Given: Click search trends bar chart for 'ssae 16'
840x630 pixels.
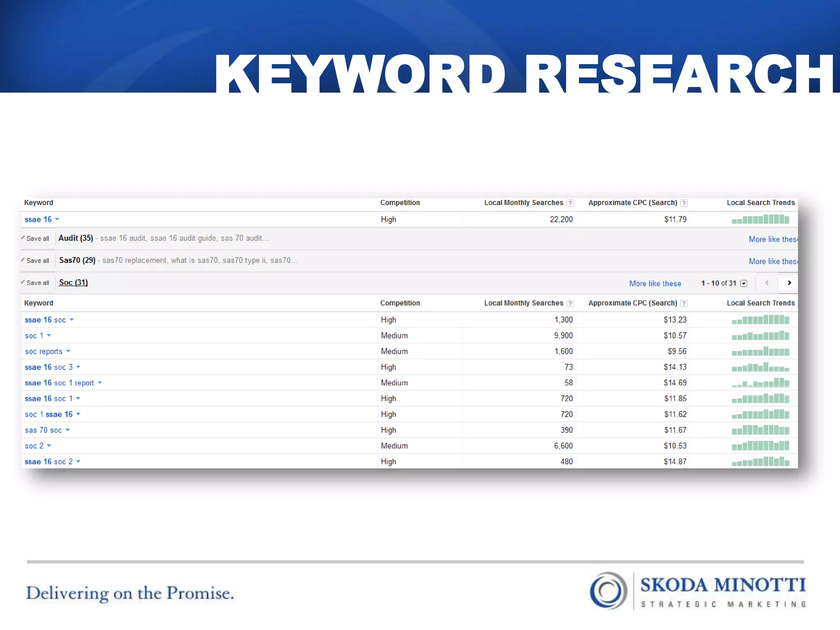Looking at the screenshot, I should [760, 219].
